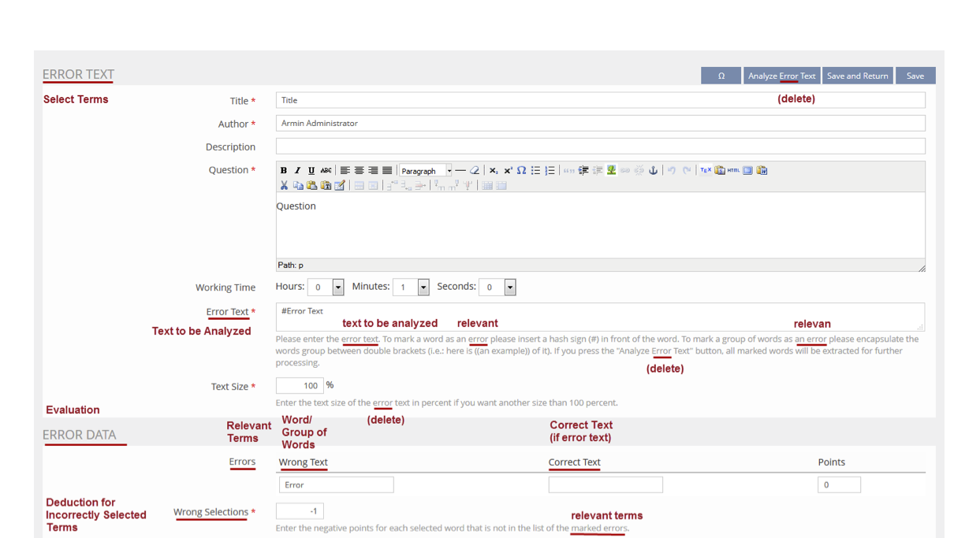Click the align center icon
Screen dimensions: 980x538
tap(360, 170)
